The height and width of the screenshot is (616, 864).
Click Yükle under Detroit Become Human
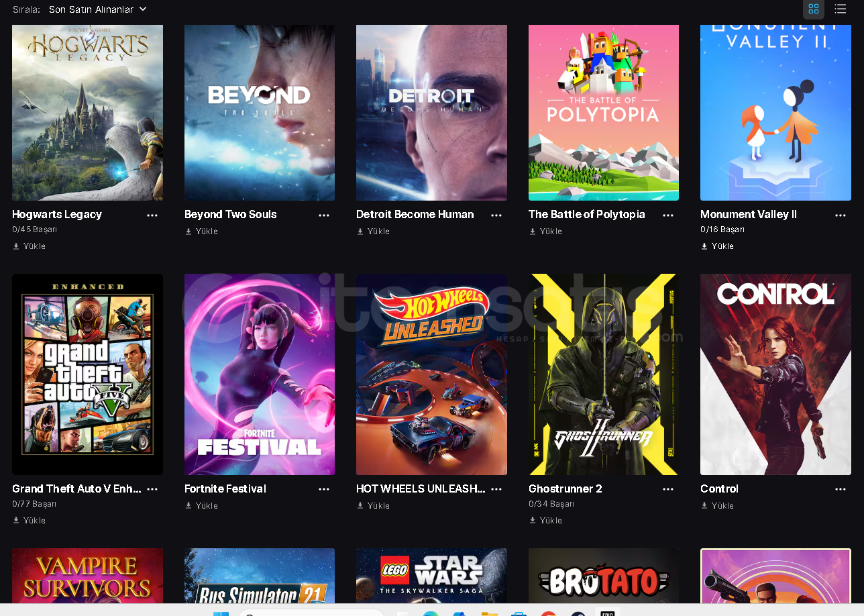pyautogui.click(x=373, y=232)
